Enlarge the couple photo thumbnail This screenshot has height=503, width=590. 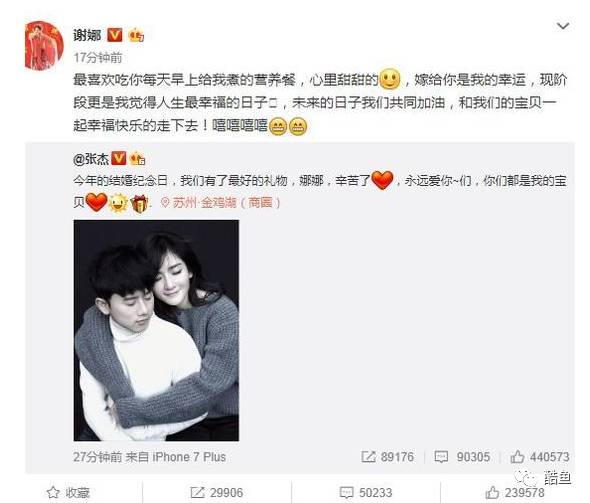point(156,330)
